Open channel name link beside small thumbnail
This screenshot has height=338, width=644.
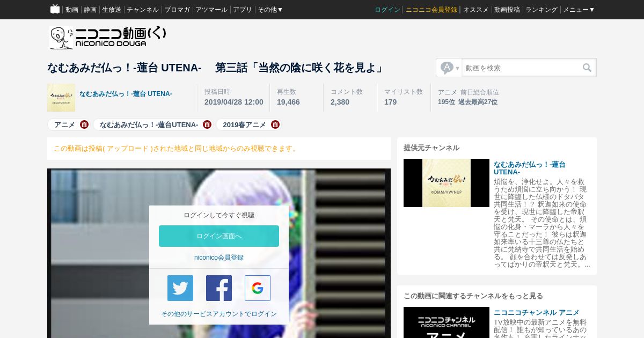(x=126, y=94)
